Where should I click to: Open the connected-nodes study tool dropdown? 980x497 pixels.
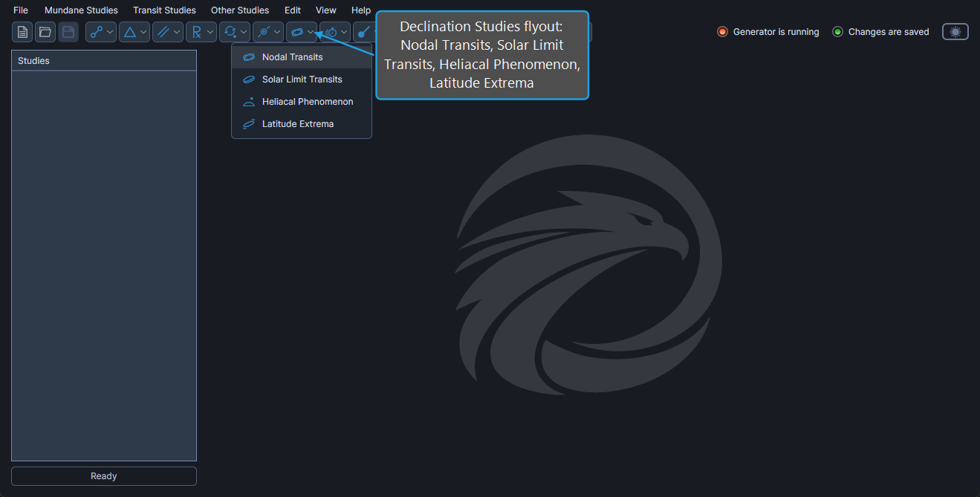101,32
